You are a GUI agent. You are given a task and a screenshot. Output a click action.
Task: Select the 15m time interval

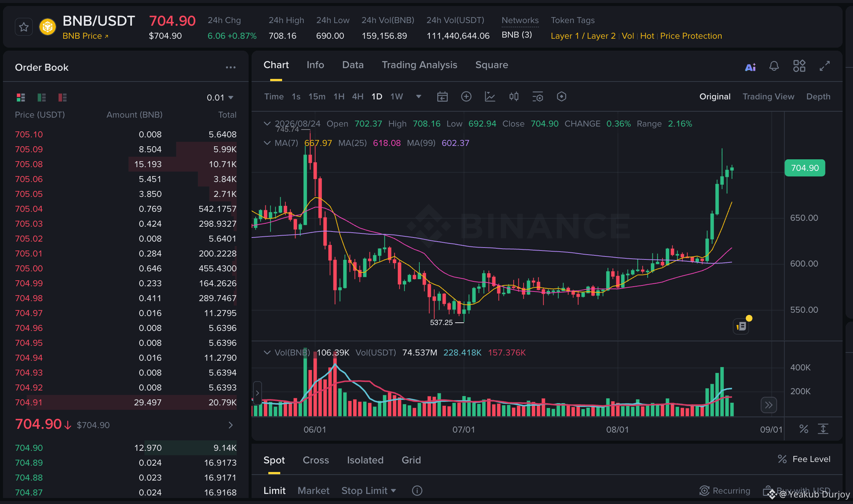(x=317, y=97)
